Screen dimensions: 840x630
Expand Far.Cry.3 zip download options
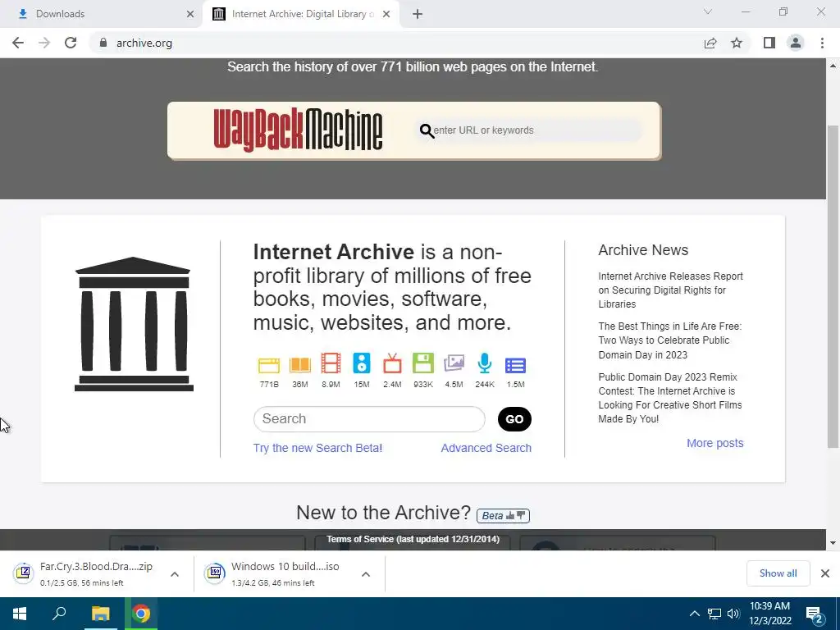pos(175,574)
